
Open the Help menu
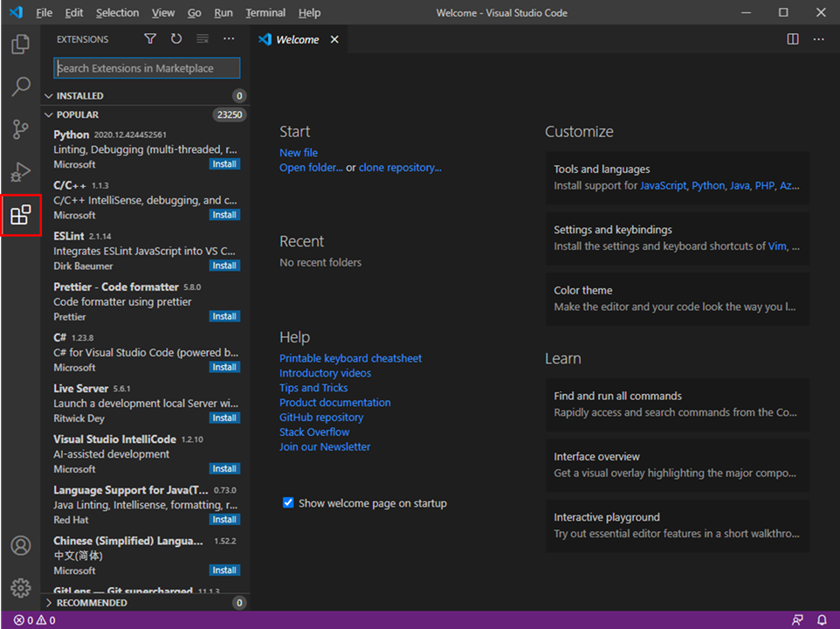(x=309, y=12)
